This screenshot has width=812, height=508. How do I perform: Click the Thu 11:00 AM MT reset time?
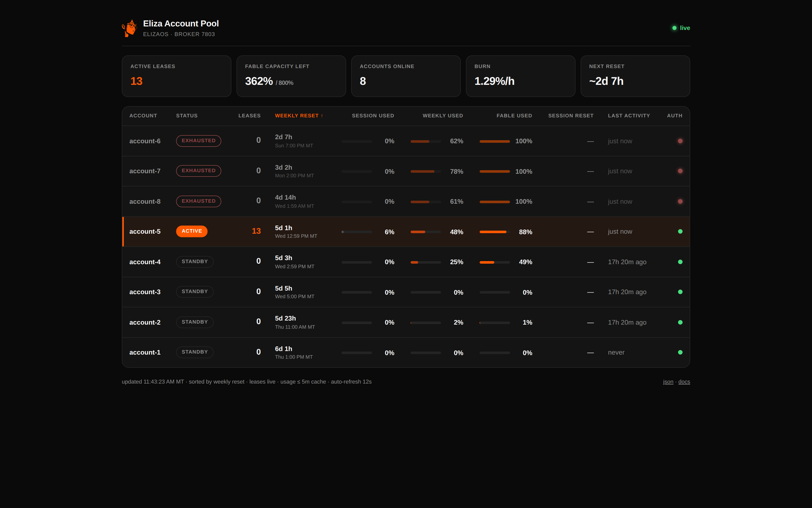295,327
